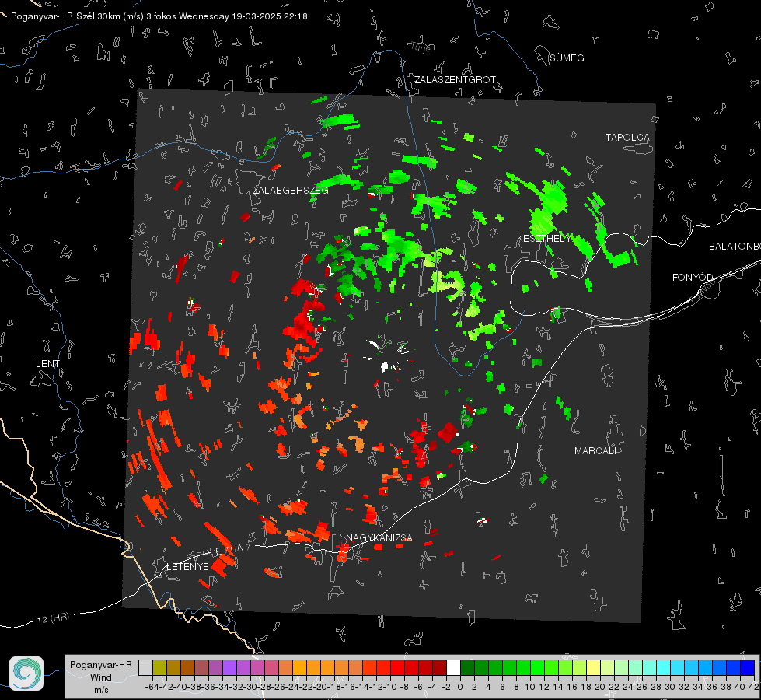Image resolution: width=761 pixels, height=700 pixels.
Task: Click the LENTI town label
Action: pyautogui.click(x=49, y=364)
